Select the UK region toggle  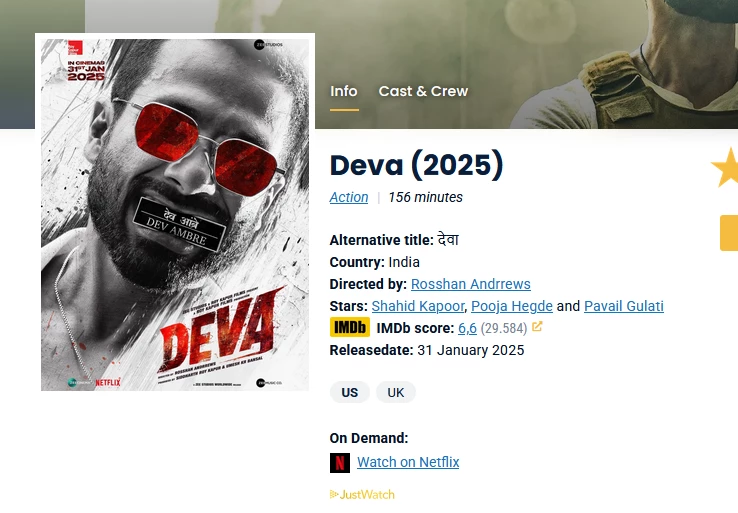[396, 392]
